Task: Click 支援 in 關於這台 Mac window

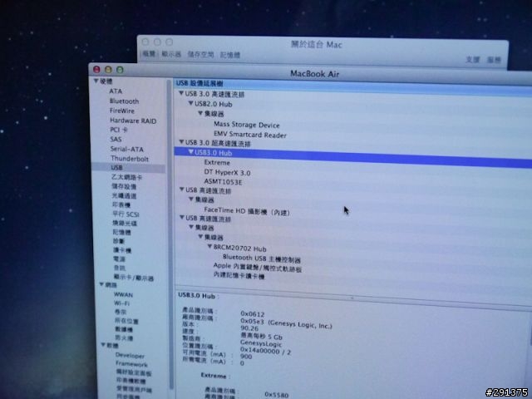Action: (473, 59)
